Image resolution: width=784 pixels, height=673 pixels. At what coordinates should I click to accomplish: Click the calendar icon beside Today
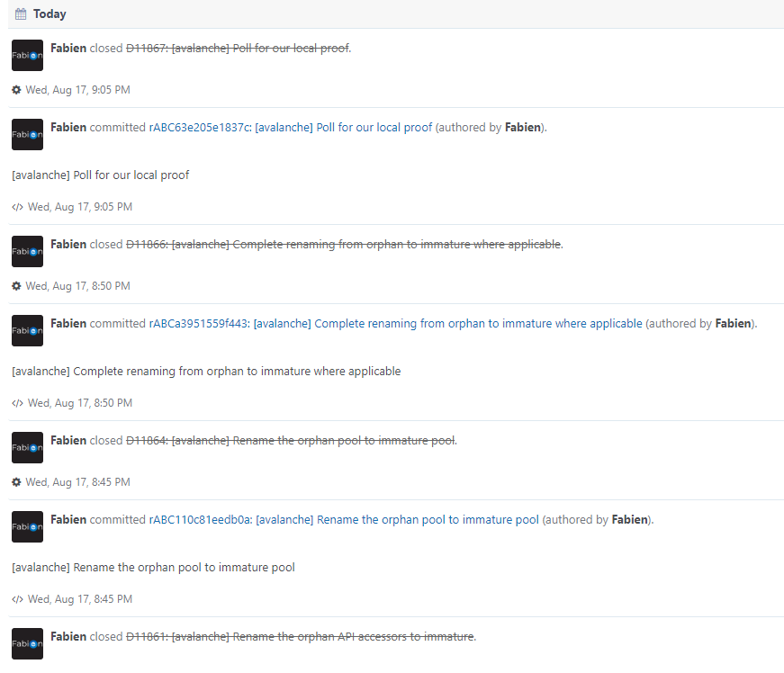tap(21, 14)
